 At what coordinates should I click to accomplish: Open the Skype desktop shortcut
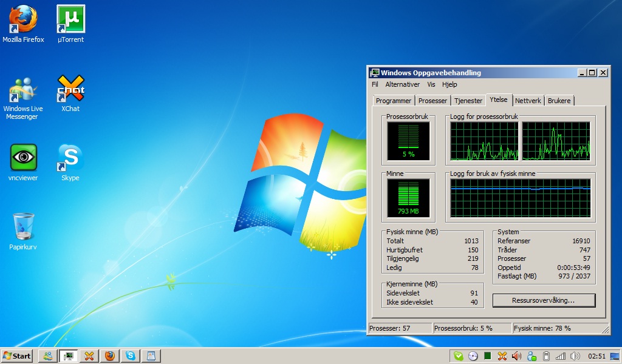click(70, 163)
